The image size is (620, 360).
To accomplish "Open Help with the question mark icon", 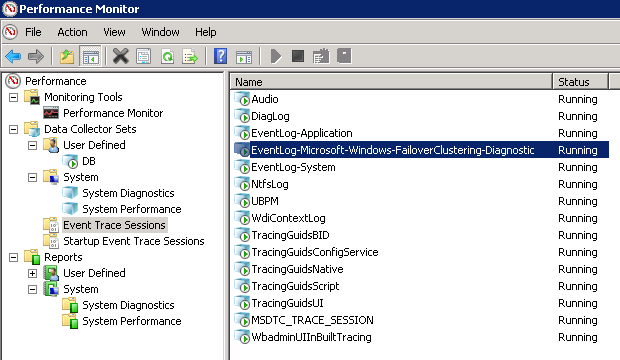I will coord(220,57).
